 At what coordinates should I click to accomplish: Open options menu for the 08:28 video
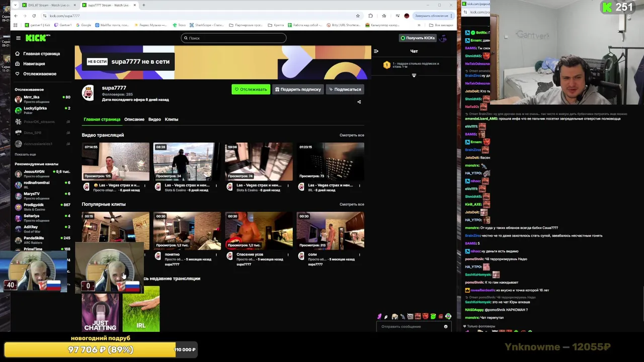[x=216, y=186]
